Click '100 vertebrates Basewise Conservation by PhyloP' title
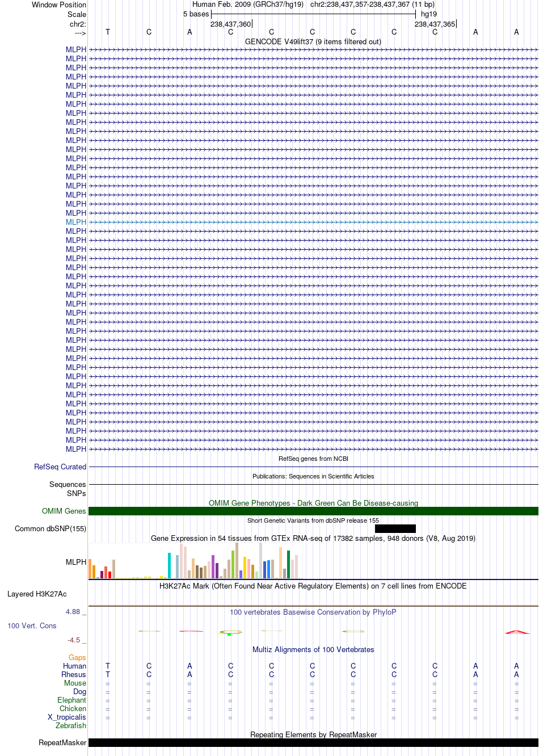This screenshot has width=539, height=756. [x=313, y=612]
